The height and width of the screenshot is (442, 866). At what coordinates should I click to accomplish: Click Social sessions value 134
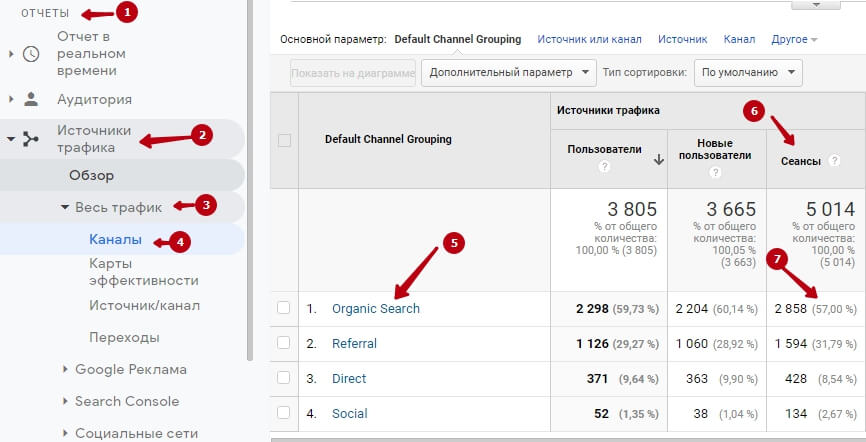[796, 413]
